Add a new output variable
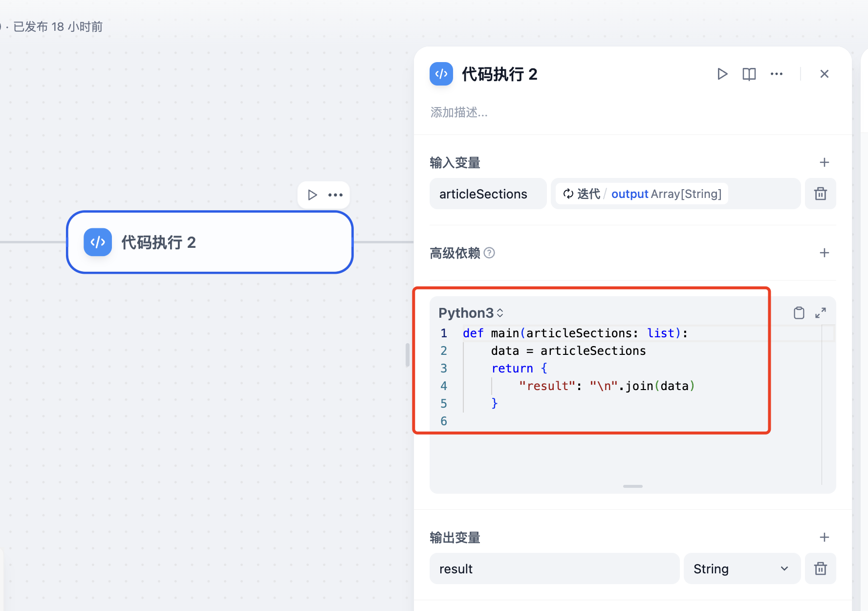The height and width of the screenshot is (611, 868). point(824,537)
